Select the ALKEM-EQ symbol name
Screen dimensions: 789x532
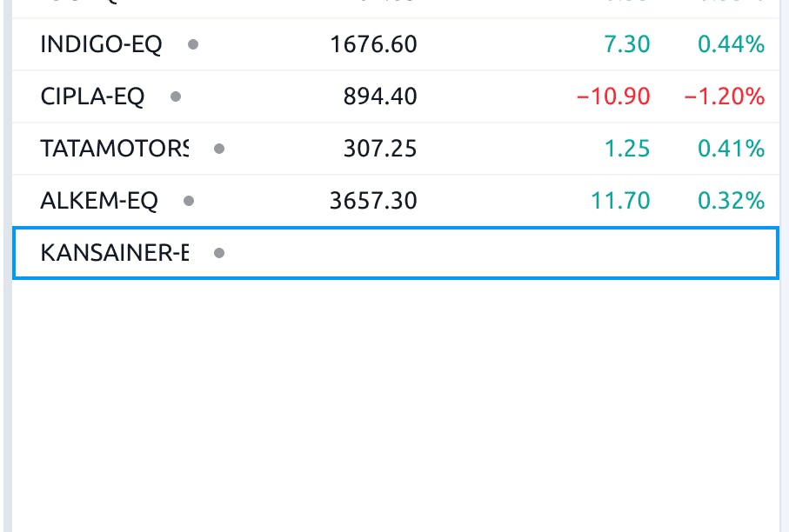(99, 201)
